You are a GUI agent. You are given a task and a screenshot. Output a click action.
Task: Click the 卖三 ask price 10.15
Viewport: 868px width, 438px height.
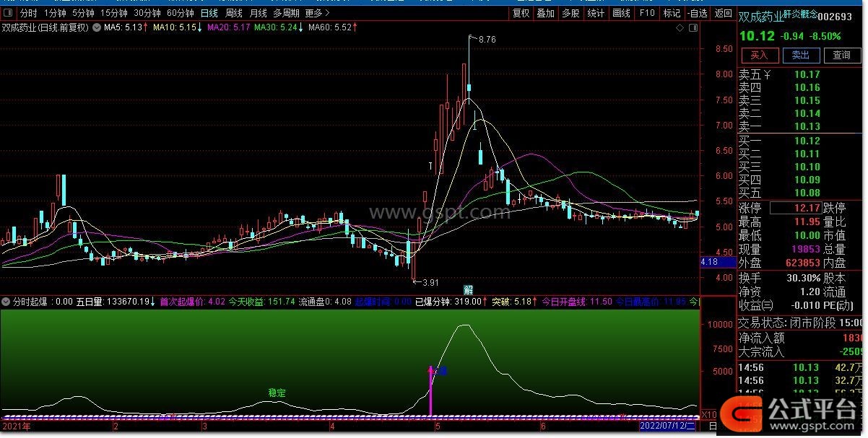(807, 100)
